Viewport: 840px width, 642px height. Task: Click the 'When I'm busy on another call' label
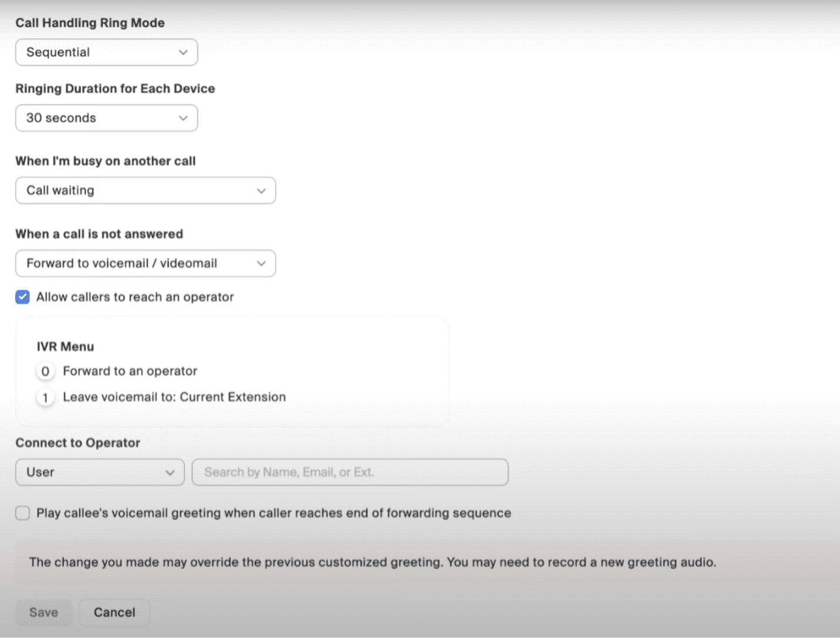pos(105,161)
